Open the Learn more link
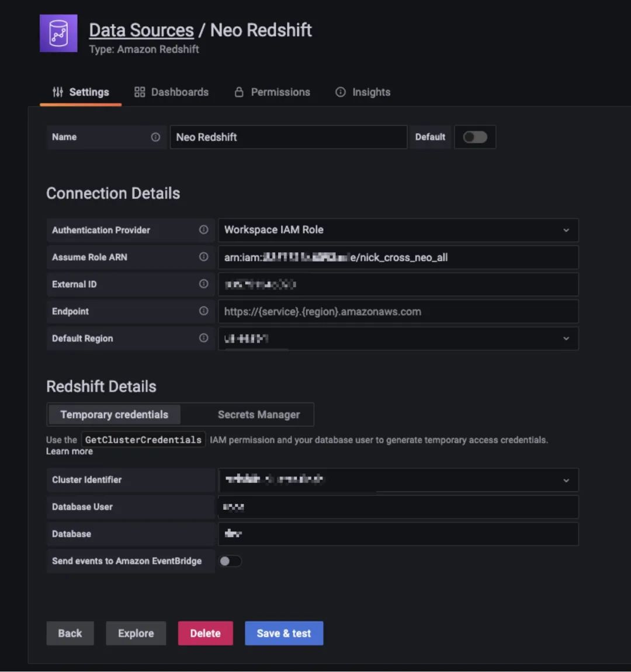 point(70,451)
